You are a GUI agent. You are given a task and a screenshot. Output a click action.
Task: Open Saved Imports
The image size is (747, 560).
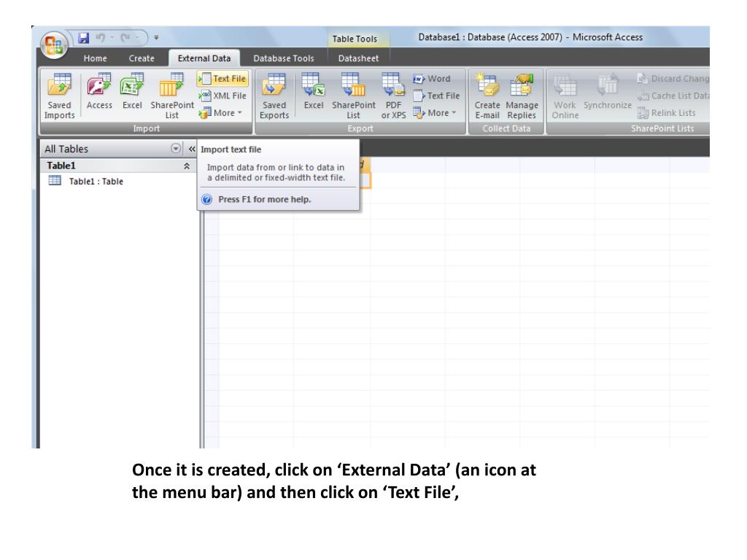click(x=60, y=96)
